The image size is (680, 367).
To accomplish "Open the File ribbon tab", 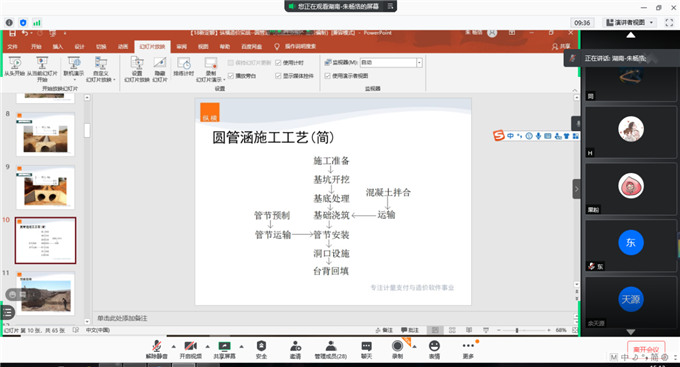I will pos(12,46).
